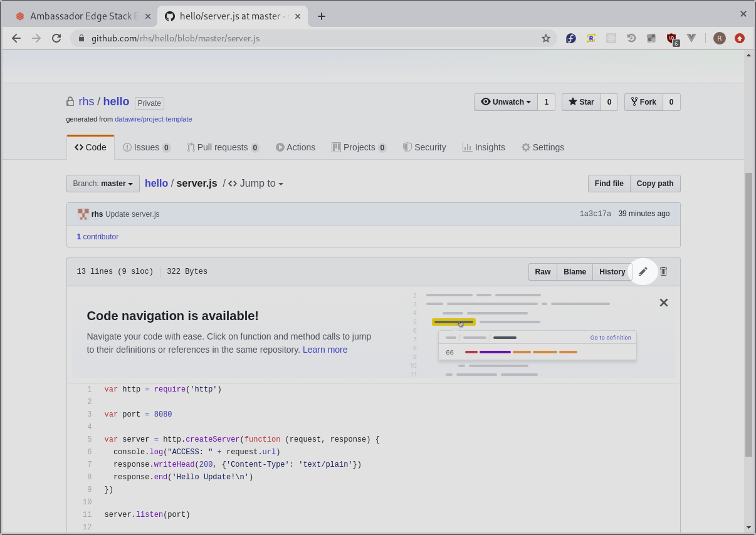Image resolution: width=756 pixels, height=535 pixels.
Task: Open the Issues tab
Action: (147, 147)
